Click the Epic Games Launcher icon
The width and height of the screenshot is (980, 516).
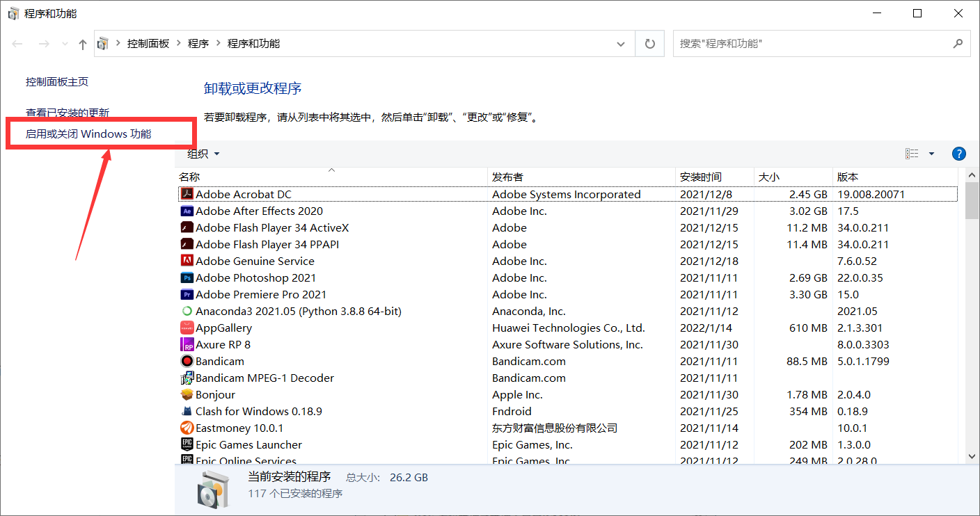click(187, 444)
